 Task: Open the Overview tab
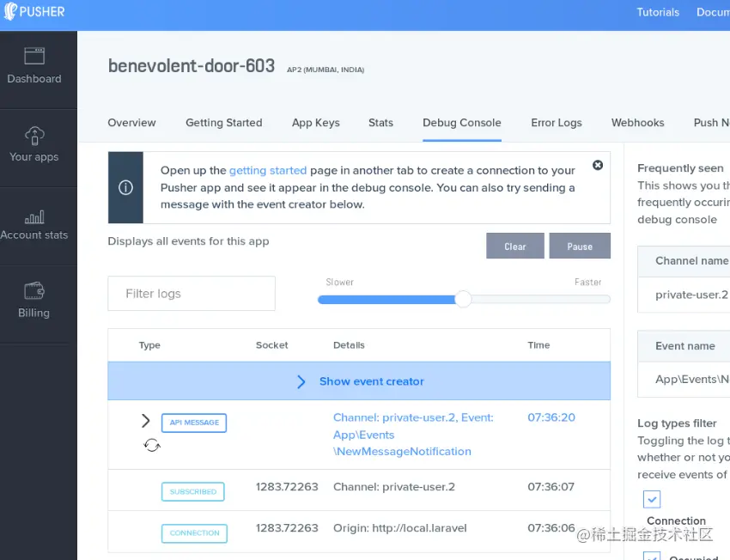[131, 123]
